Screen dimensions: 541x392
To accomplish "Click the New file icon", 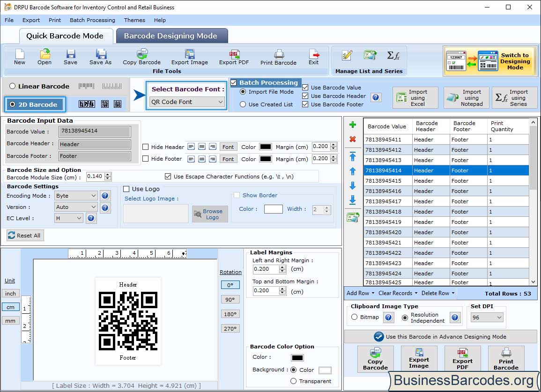I will point(20,57).
